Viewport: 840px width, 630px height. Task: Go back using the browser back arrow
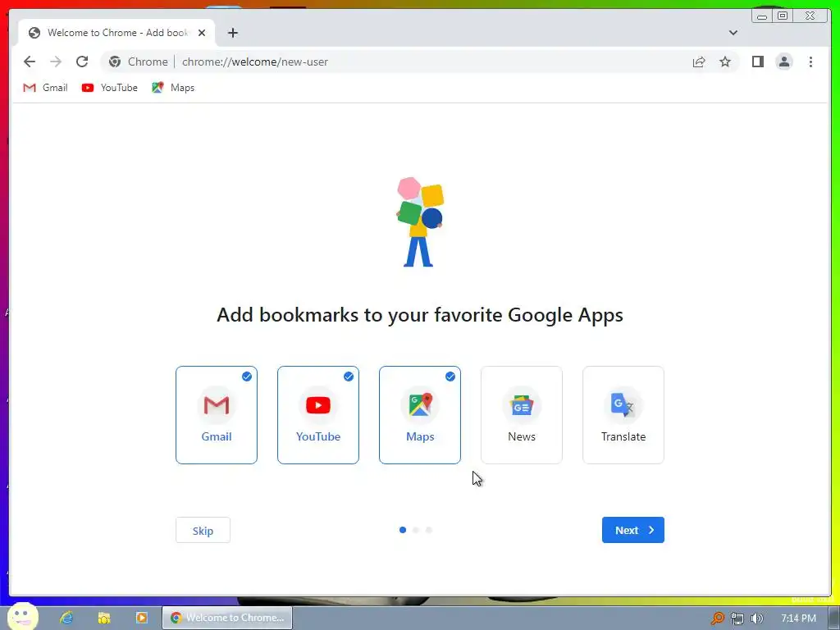(30, 62)
